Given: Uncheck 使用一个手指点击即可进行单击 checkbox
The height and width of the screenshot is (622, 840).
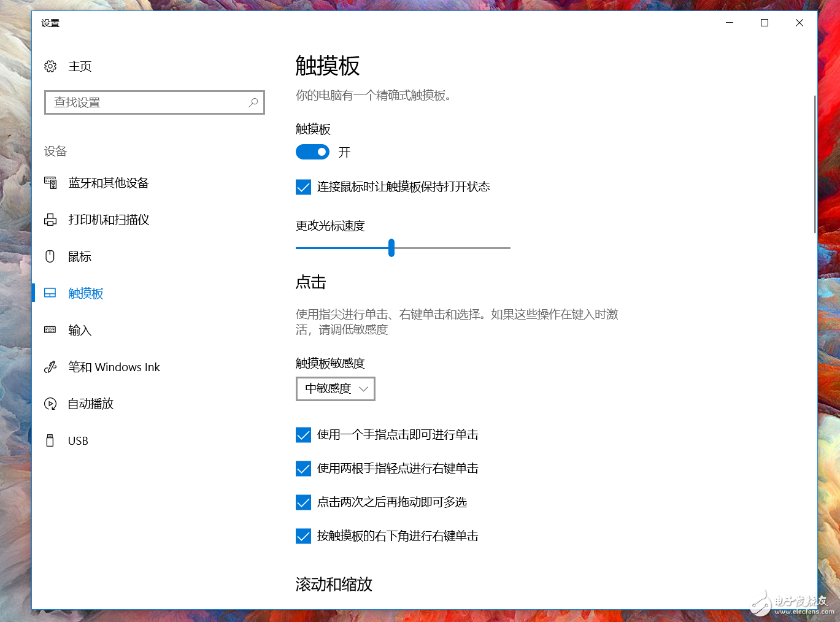Looking at the screenshot, I should click(304, 435).
